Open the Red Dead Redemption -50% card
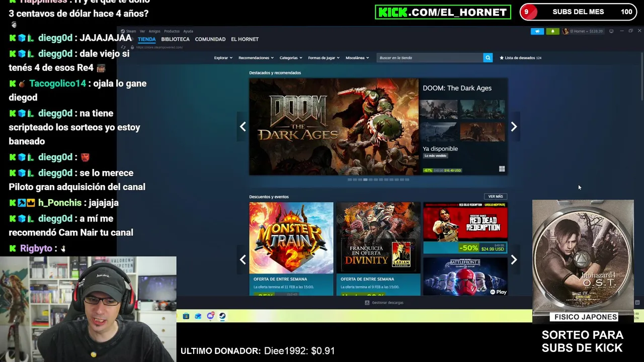 point(465,228)
